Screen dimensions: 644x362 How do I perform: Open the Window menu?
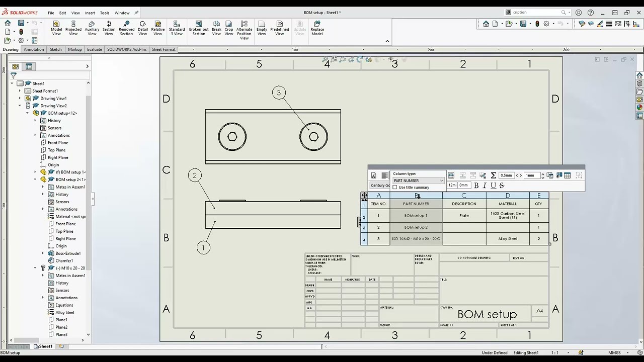point(122,13)
